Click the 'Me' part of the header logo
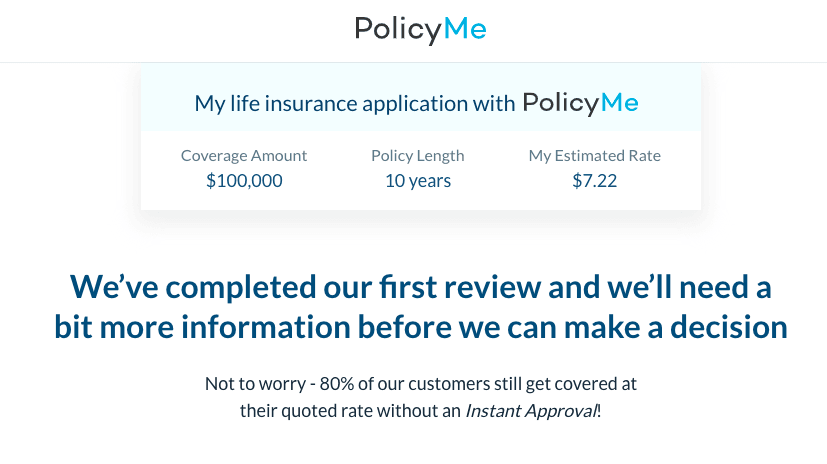This screenshot has width=827, height=464. [465, 28]
